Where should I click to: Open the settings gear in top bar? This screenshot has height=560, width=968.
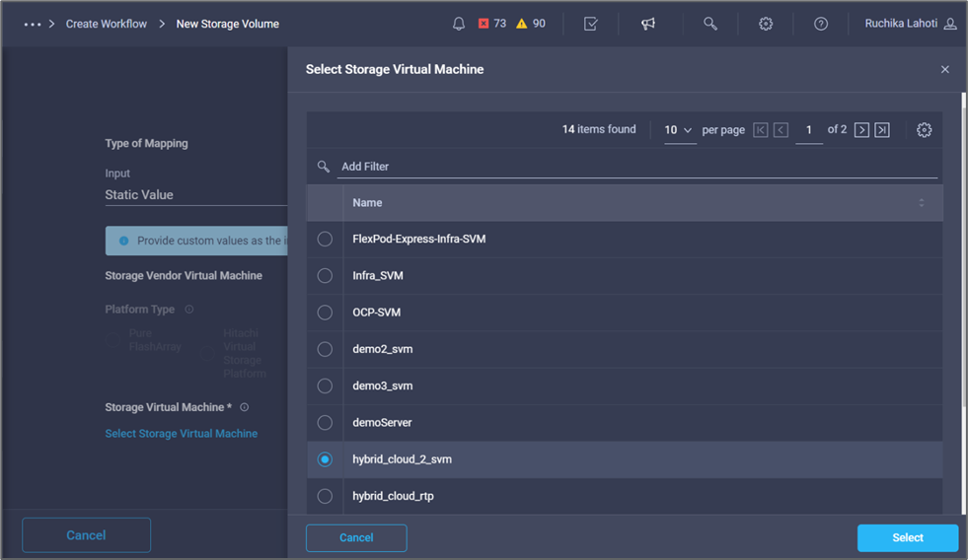[766, 24]
